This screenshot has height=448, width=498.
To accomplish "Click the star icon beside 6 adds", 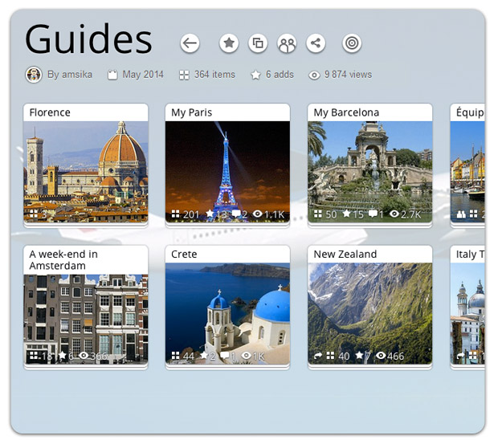I will (x=255, y=75).
